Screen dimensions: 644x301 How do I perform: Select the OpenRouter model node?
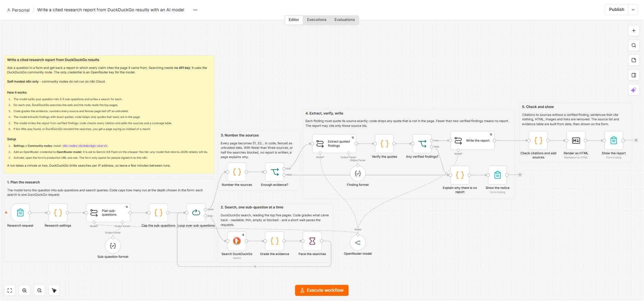pos(358,242)
